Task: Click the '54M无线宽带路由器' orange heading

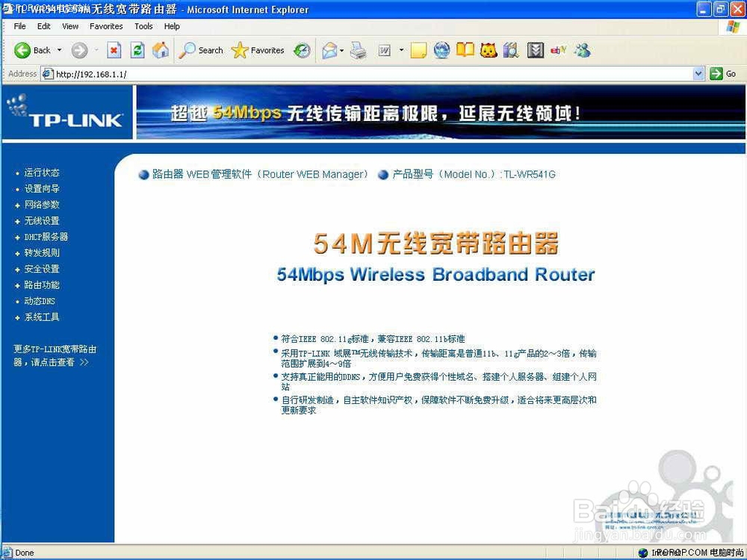Action: click(436, 243)
